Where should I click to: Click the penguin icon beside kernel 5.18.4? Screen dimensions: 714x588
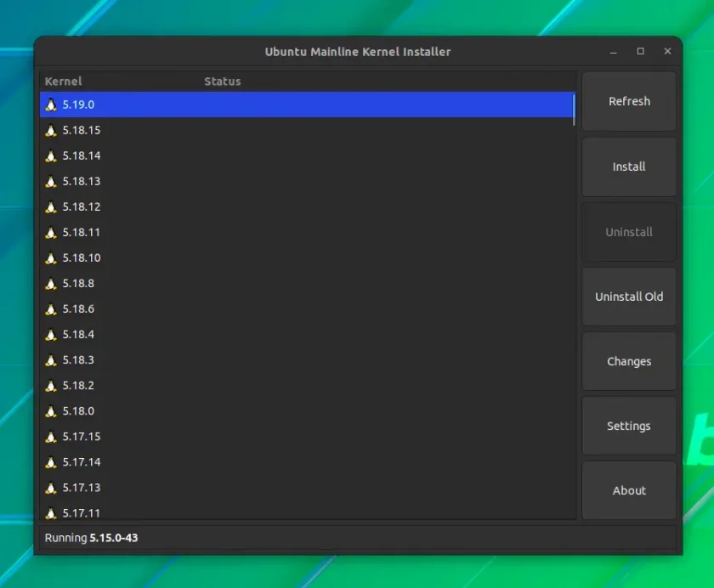(x=51, y=334)
